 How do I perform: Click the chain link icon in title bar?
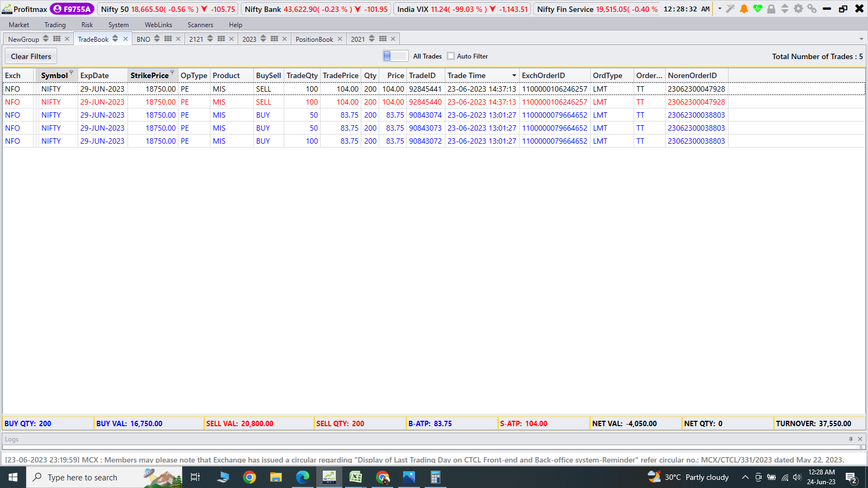pos(812,9)
